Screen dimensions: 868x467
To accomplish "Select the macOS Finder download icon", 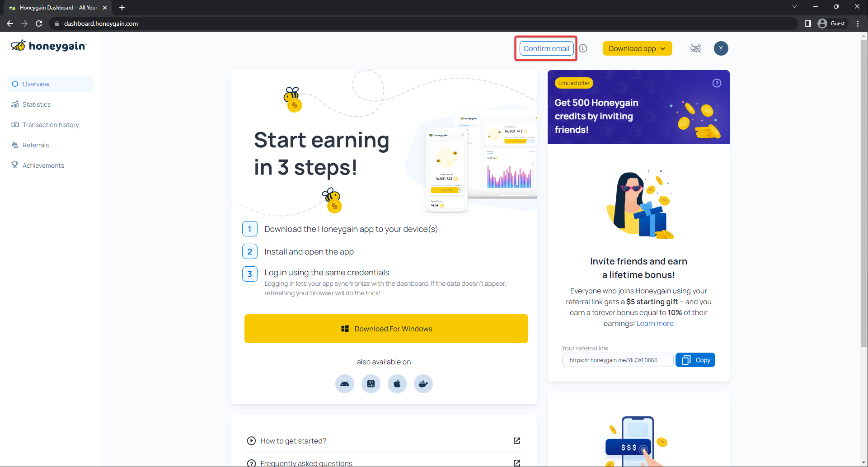I will 371,384.
